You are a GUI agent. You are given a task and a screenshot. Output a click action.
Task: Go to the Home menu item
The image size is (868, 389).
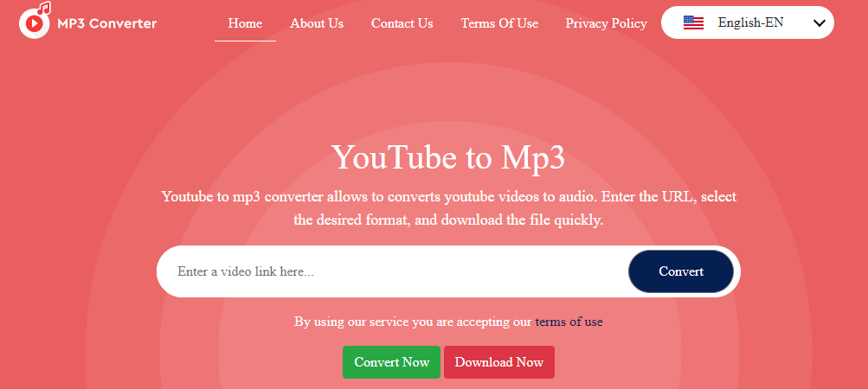click(245, 23)
